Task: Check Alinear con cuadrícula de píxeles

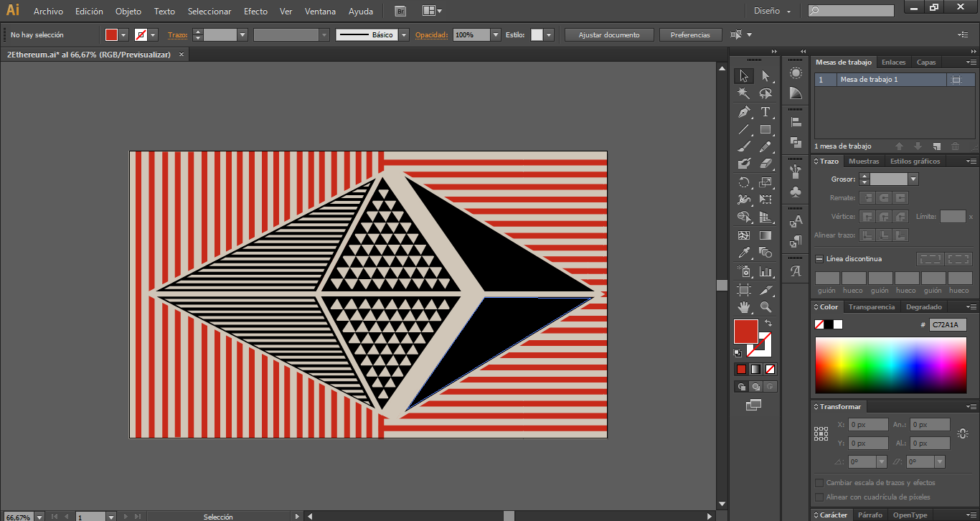Action: click(819, 497)
